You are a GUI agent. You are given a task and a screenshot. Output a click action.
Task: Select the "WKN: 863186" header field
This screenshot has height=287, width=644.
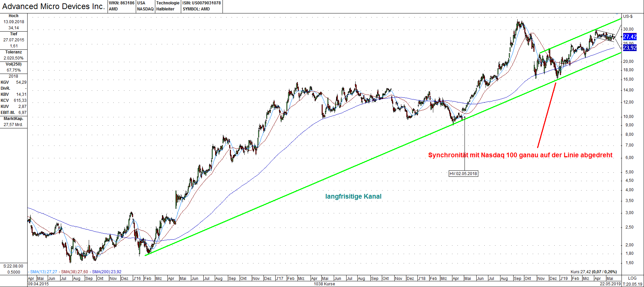[122, 3]
